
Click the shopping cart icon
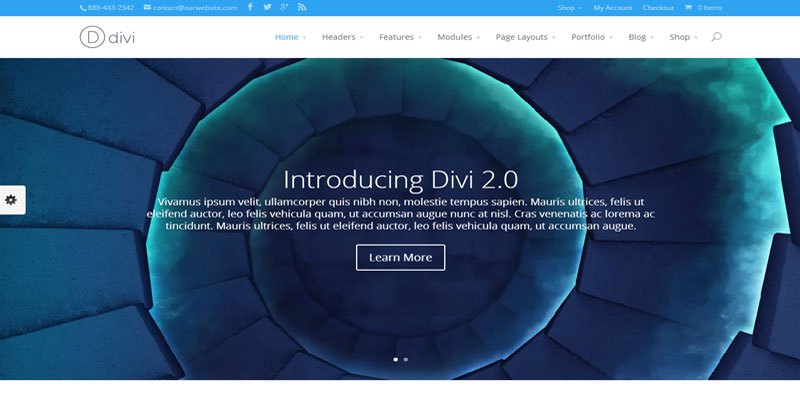point(688,7)
